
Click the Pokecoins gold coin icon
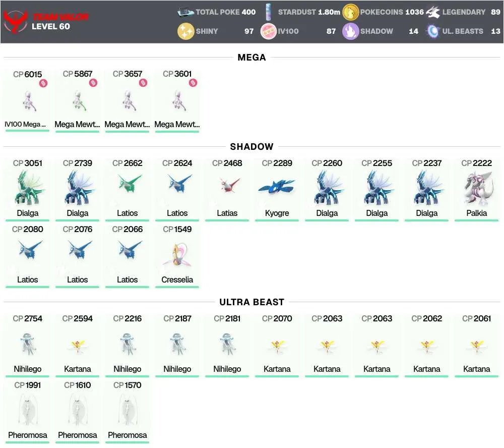(x=350, y=12)
